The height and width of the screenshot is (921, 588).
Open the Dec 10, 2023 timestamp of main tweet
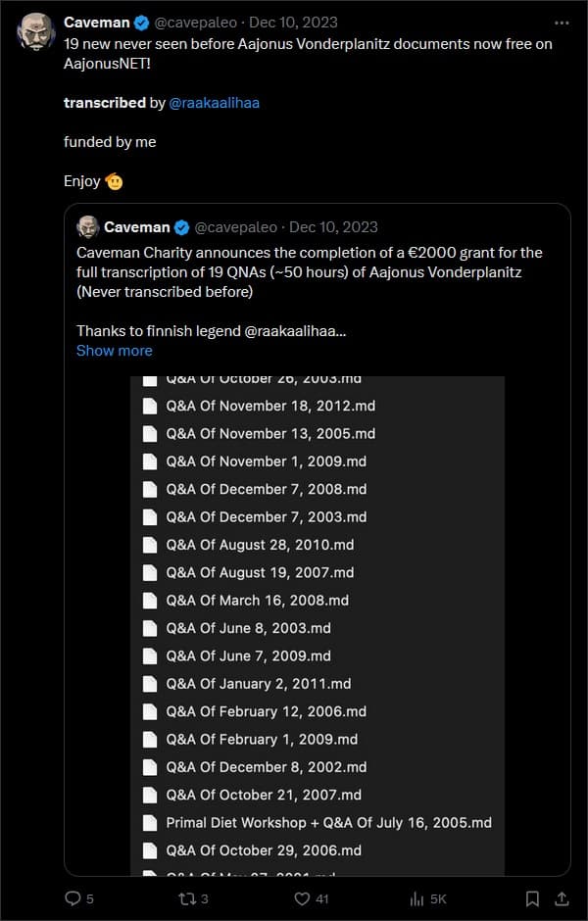click(x=293, y=23)
